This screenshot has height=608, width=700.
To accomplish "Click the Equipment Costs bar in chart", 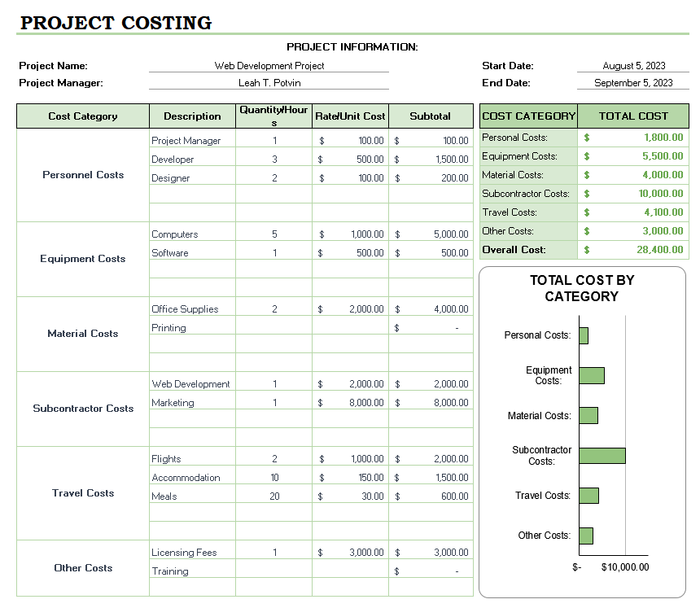I will [x=592, y=376].
